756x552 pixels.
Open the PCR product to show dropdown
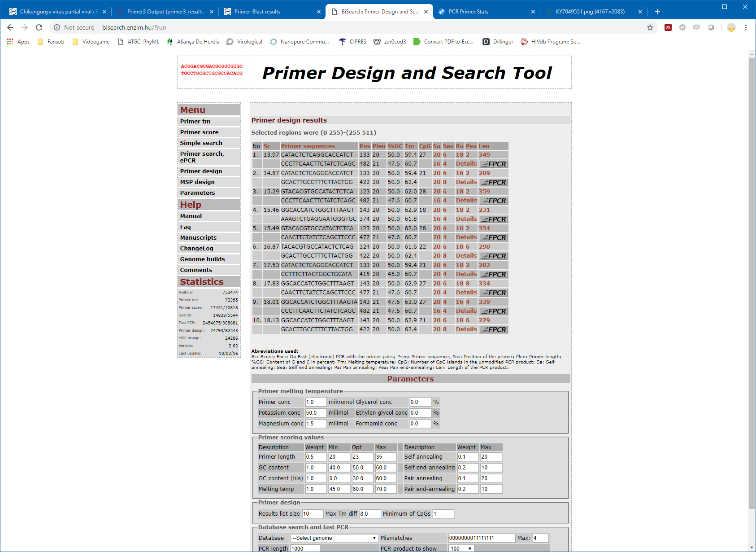pyautogui.click(x=461, y=548)
